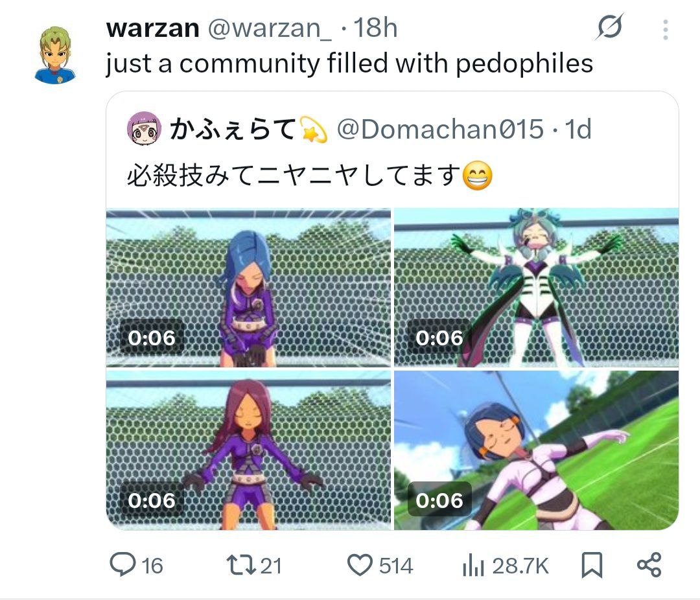
Task: Like the tweet with the heart icon
Action: [360, 565]
